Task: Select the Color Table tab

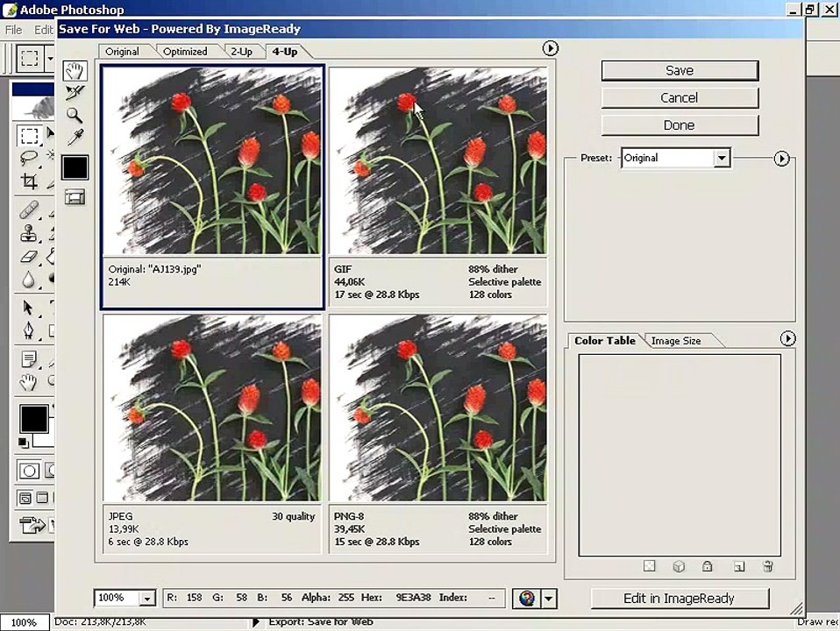Action: pos(605,340)
